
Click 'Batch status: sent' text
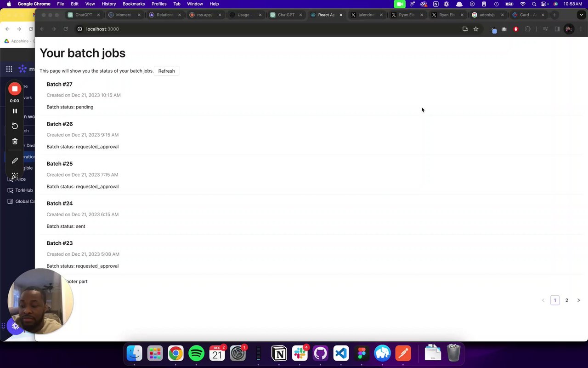point(66,226)
